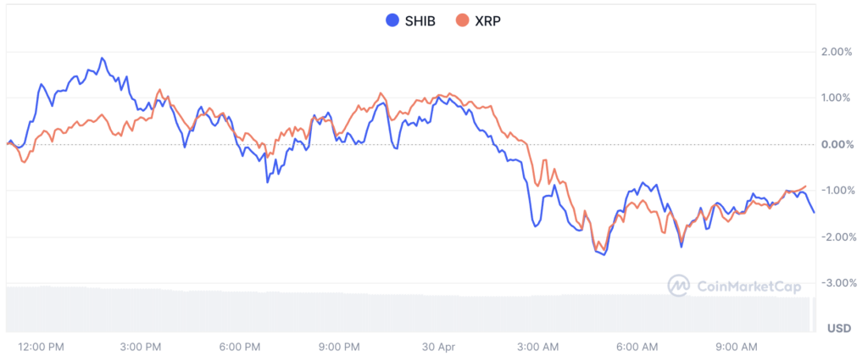Click the USD currency label
This screenshot has width=868, height=362.
coord(838,327)
